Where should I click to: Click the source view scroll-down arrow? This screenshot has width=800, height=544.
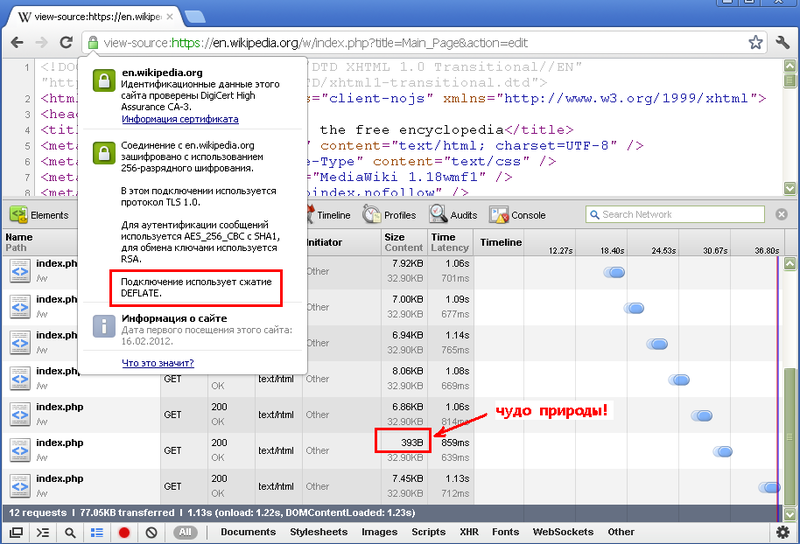789,188
